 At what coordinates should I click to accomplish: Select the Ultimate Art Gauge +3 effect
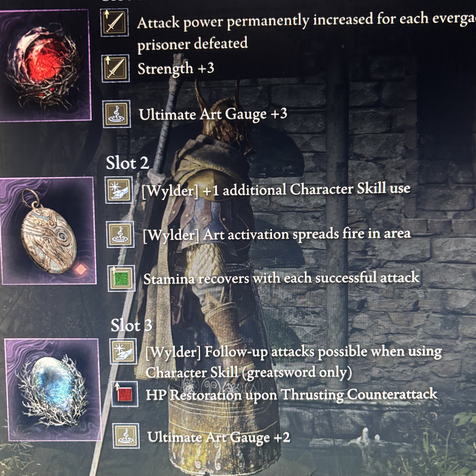click(213, 114)
